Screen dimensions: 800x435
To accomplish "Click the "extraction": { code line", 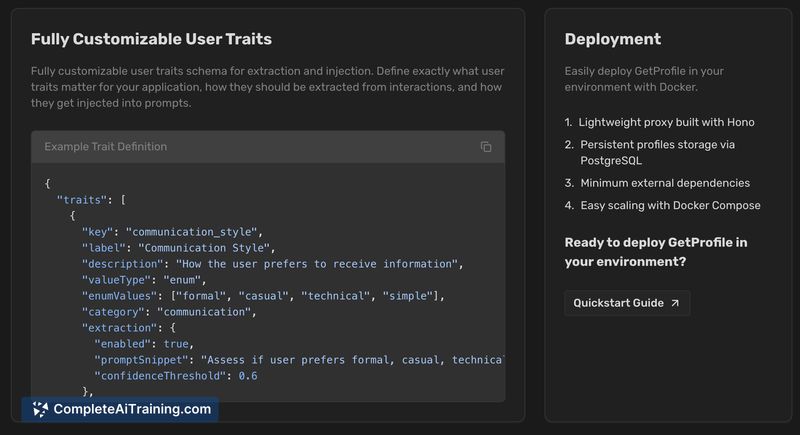I will (129, 328).
